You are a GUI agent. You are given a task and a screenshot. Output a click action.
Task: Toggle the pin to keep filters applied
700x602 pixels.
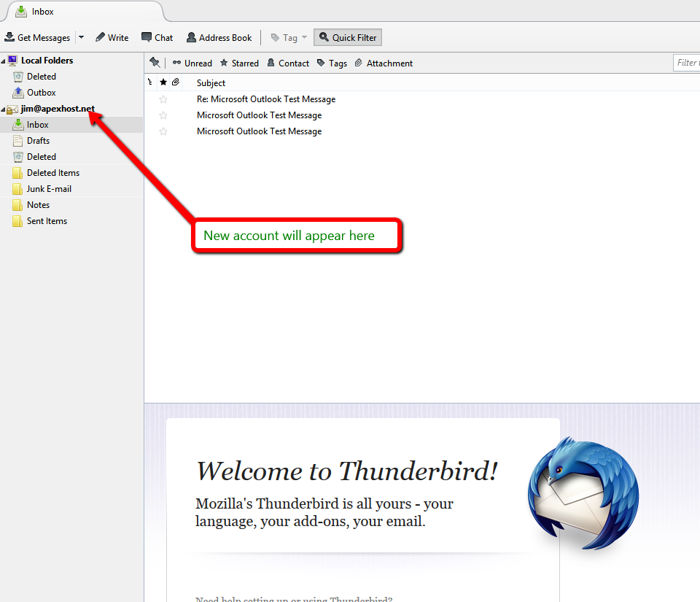click(x=155, y=63)
